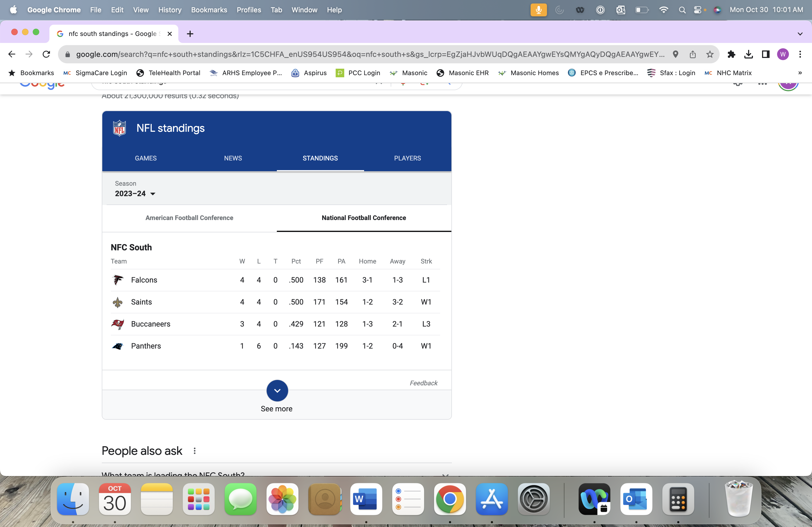Screen dimensions: 812x527
Task: Open Control Center in the menu bar
Action: coord(698,10)
